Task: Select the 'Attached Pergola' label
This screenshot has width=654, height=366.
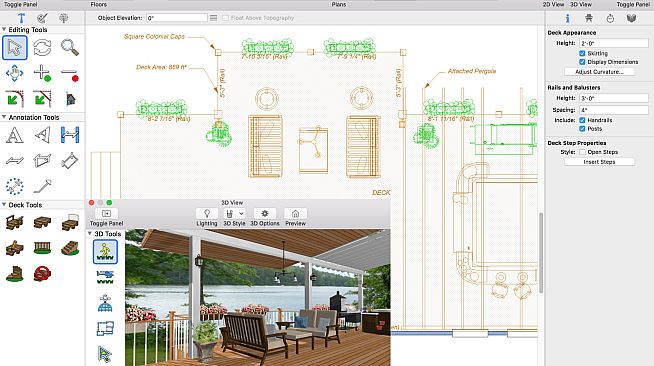Action: (472, 71)
